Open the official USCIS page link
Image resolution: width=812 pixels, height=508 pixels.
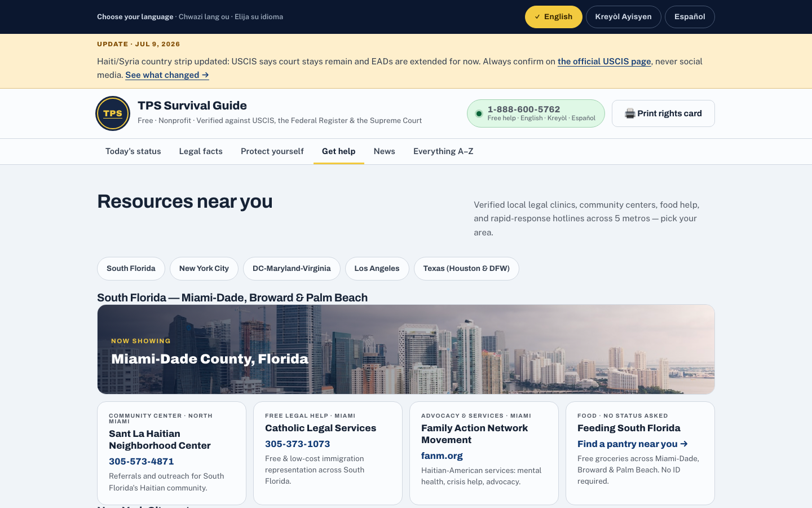(604, 62)
